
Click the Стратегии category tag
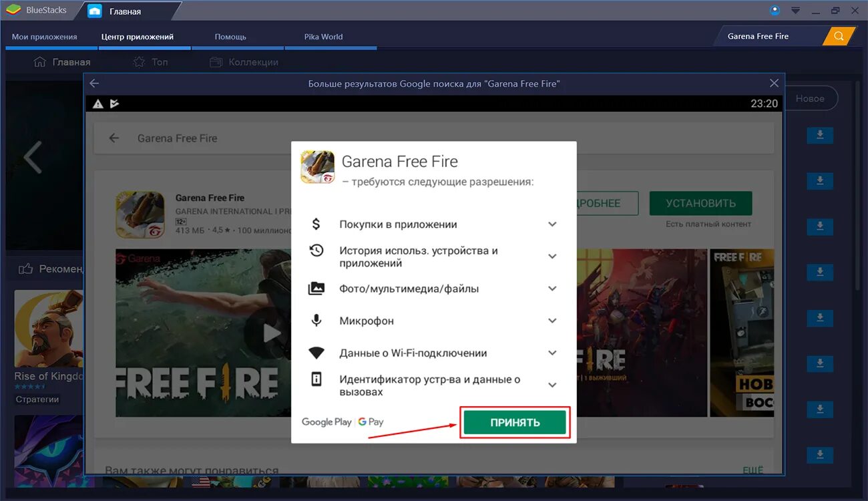coord(37,399)
